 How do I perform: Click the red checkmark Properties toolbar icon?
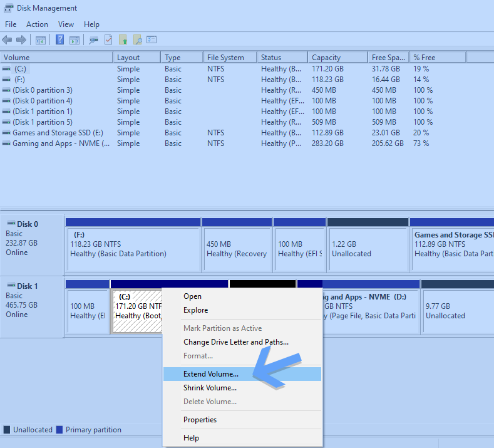(108, 39)
